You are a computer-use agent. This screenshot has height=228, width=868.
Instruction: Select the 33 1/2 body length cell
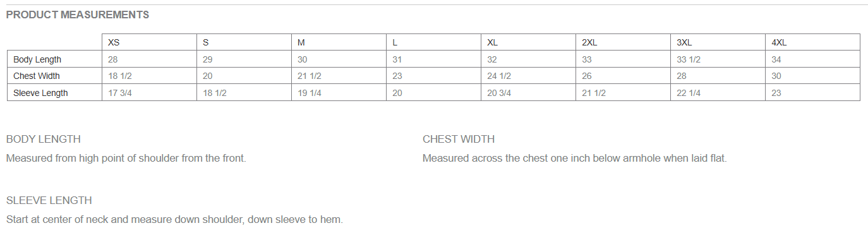point(718,59)
